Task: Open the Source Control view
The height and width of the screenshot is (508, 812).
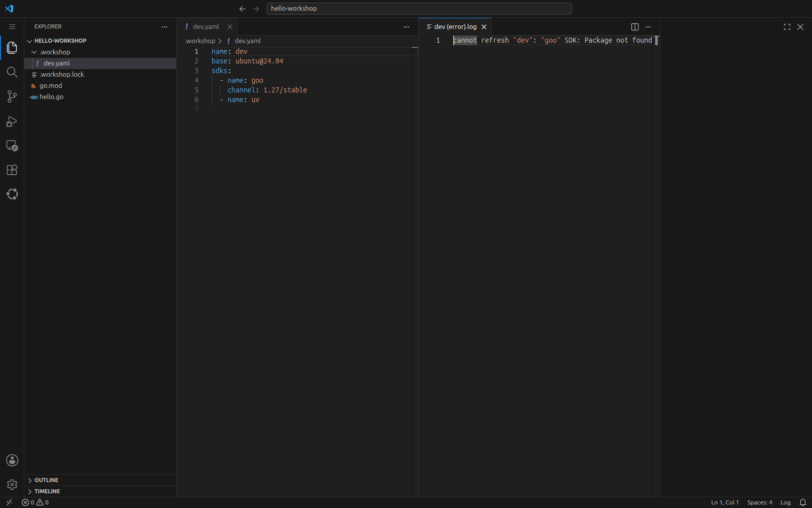Action: 12,97
